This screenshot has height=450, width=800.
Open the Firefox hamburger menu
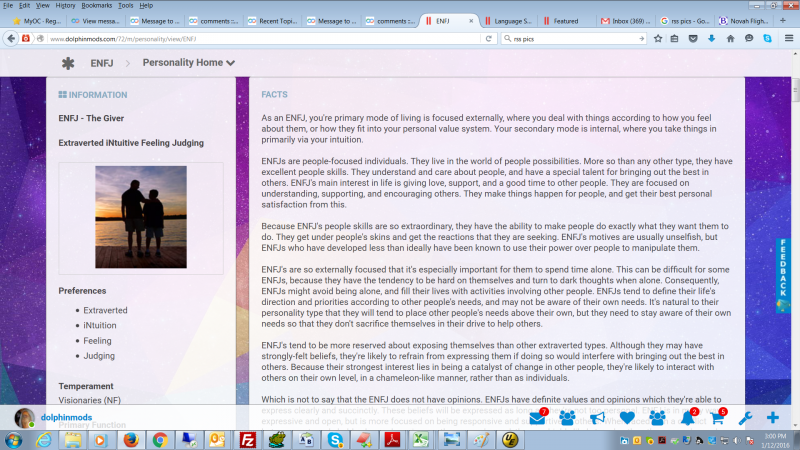(x=789, y=38)
